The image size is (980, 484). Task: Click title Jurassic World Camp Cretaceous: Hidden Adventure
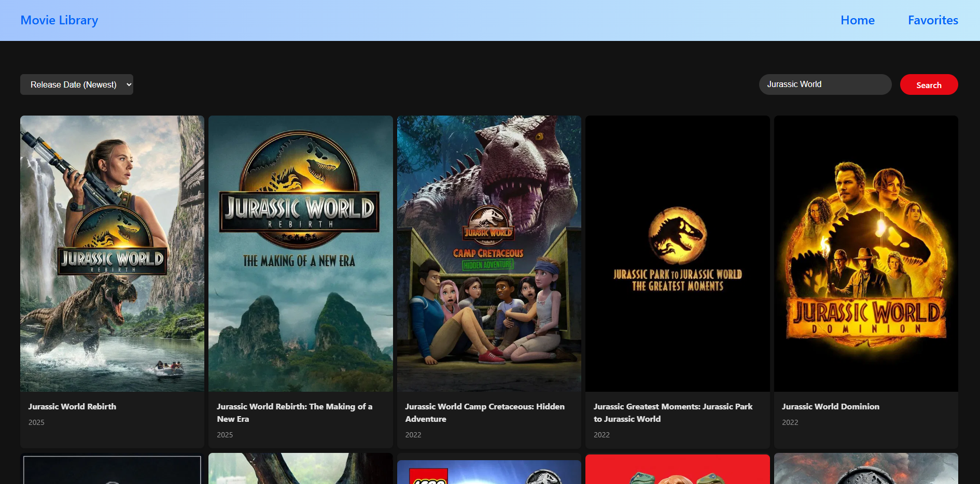[x=484, y=412]
